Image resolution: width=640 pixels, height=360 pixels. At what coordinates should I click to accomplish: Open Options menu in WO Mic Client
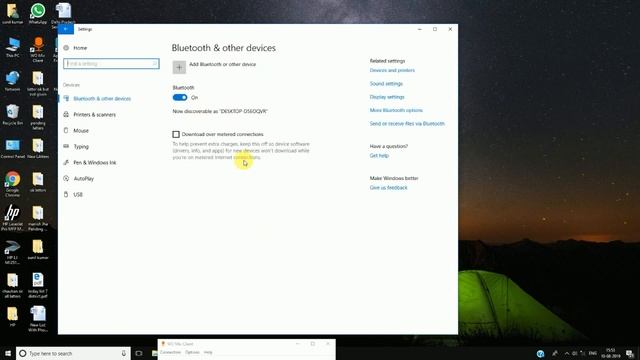coord(192,352)
